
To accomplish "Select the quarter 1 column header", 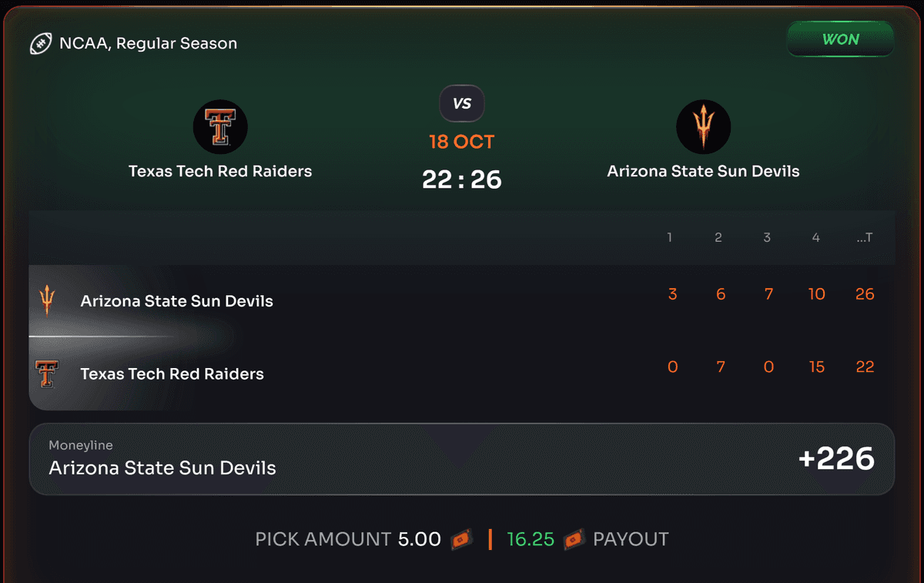I will (670, 238).
